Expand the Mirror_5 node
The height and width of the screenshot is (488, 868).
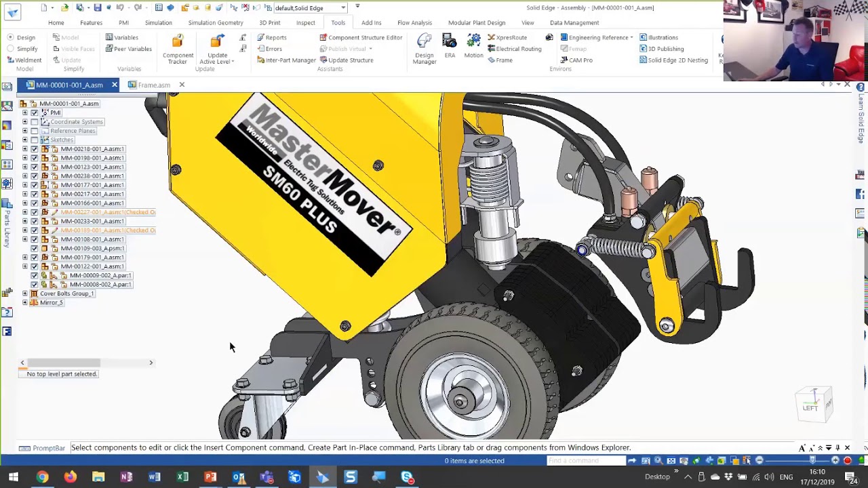[x=25, y=302]
